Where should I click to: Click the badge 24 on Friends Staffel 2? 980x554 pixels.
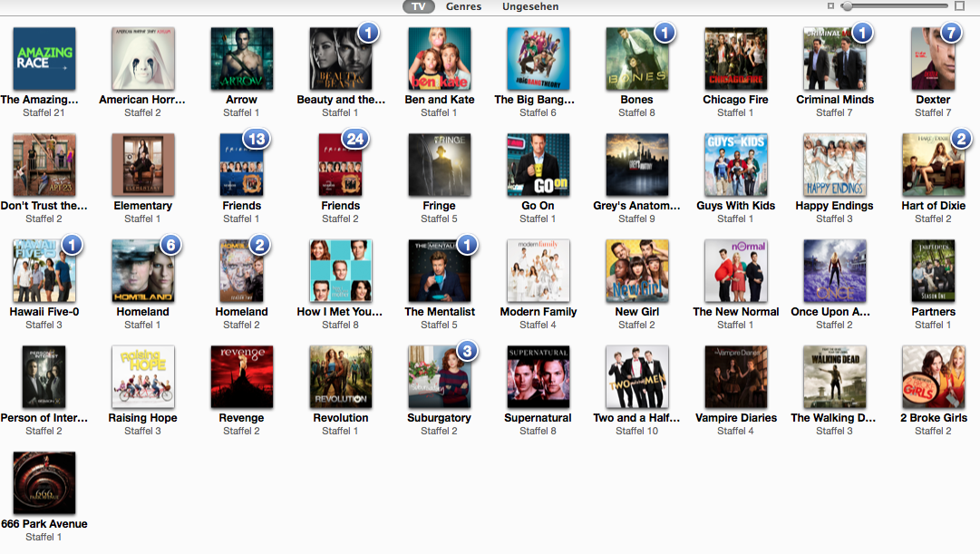pos(355,139)
